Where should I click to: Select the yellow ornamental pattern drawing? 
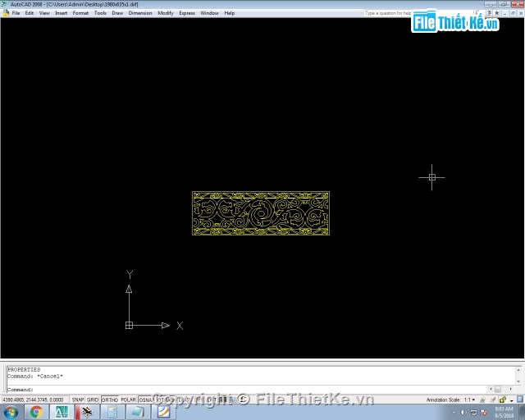point(261,213)
